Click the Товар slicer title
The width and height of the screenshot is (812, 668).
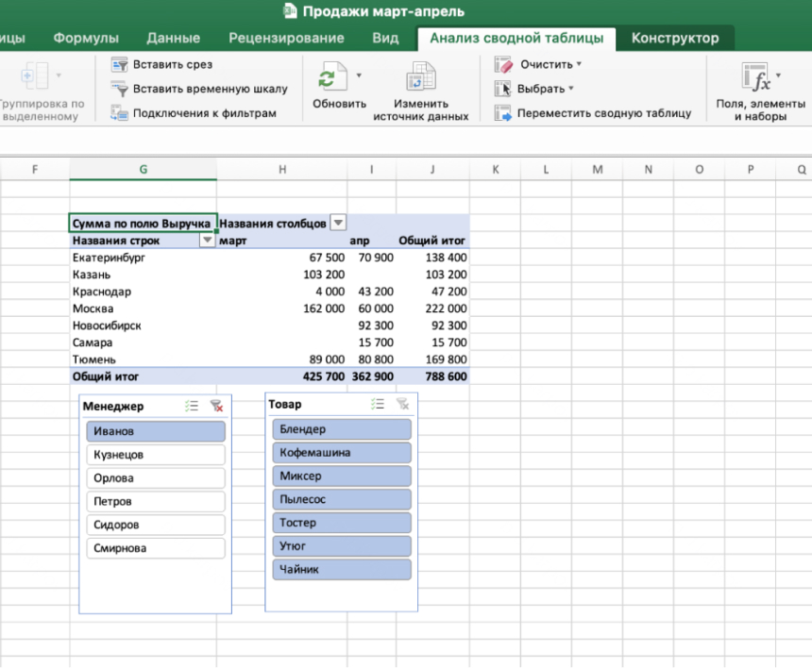[285, 404]
